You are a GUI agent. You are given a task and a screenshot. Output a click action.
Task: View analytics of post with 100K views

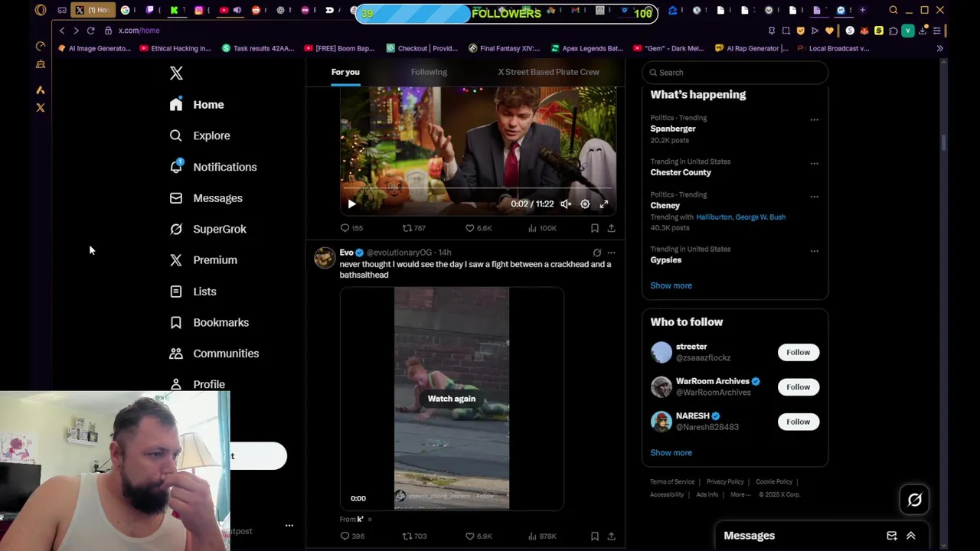(542, 228)
